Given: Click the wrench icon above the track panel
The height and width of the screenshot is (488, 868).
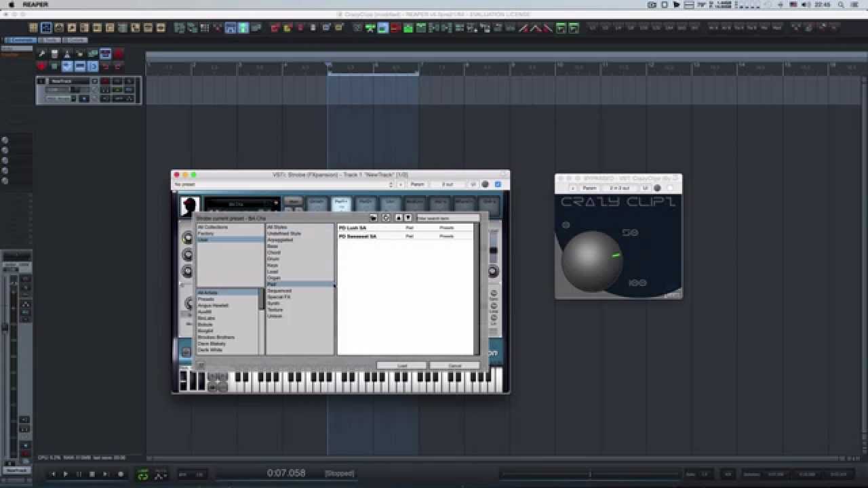Looking at the screenshot, I should coord(41,54).
